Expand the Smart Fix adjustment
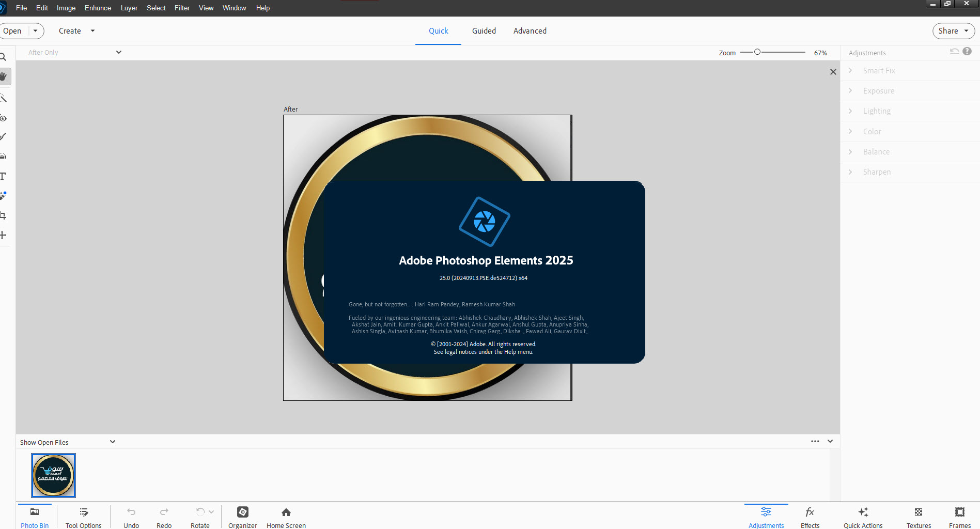This screenshot has width=980, height=529. coord(910,71)
